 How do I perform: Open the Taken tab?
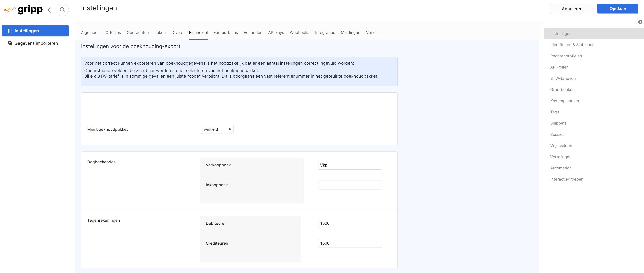point(160,32)
